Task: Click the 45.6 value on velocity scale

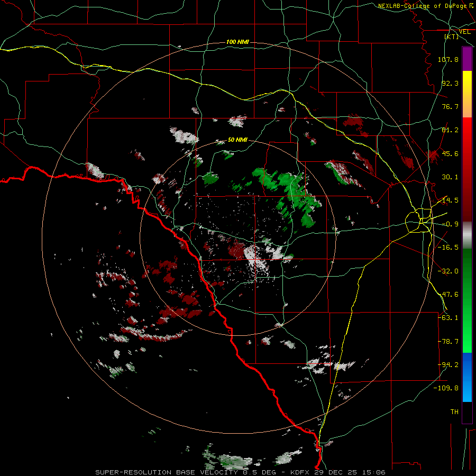Action: 450,153
